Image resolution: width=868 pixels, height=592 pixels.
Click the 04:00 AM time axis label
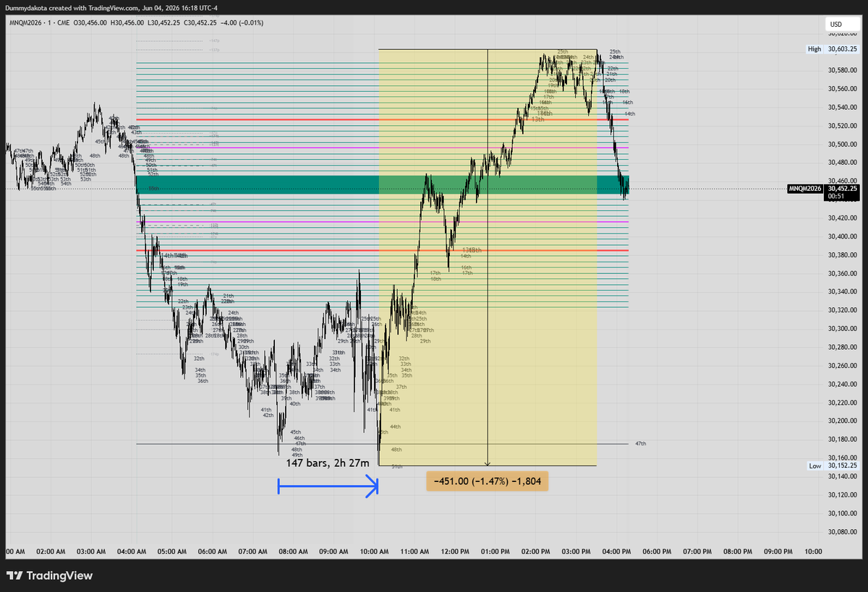pyautogui.click(x=131, y=552)
